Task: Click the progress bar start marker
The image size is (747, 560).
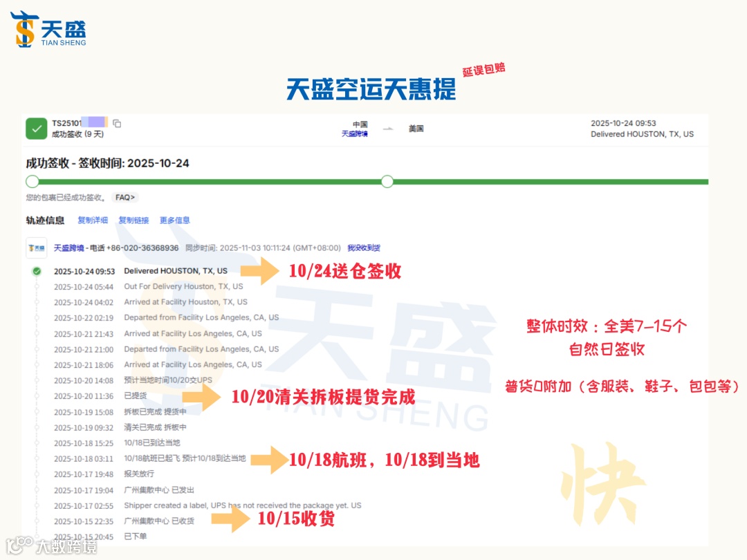Action: pos(33,181)
